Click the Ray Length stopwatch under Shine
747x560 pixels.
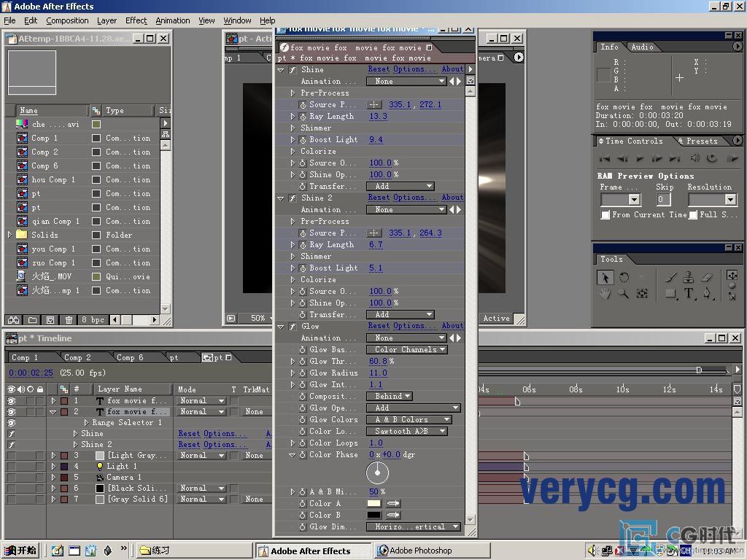pyautogui.click(x=303, y=116)
